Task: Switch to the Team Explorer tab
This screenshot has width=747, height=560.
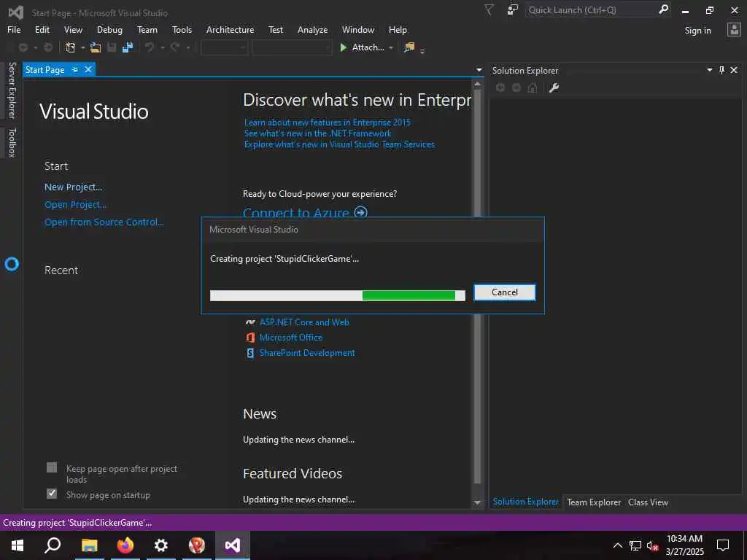Action: pyautogui.click(x=594, y=502)
